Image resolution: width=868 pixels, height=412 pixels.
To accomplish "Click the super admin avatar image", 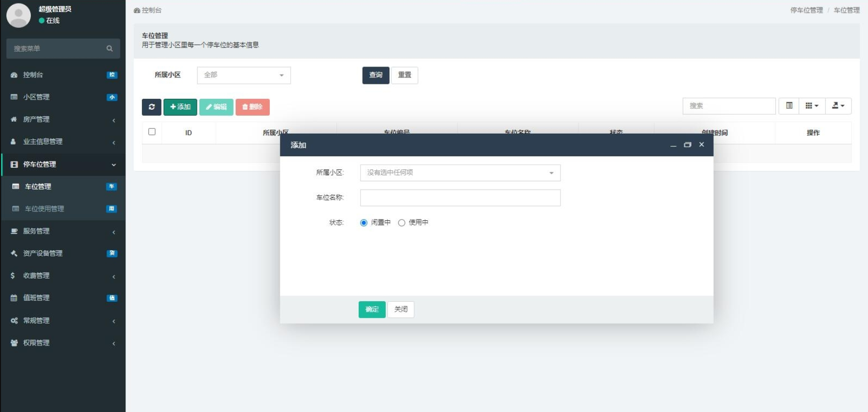I will click(18, 15).
